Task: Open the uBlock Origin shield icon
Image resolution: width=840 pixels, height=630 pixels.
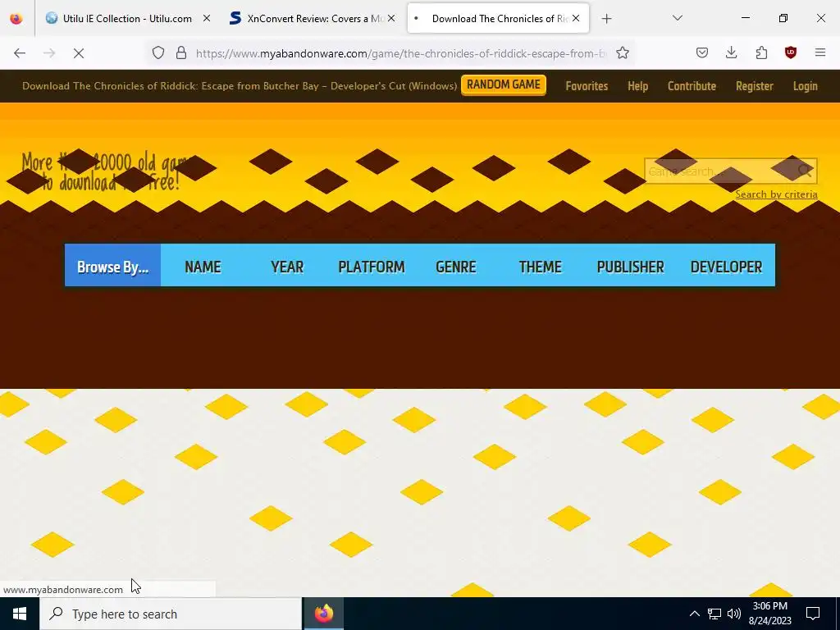Action: [x=791, y=52]
